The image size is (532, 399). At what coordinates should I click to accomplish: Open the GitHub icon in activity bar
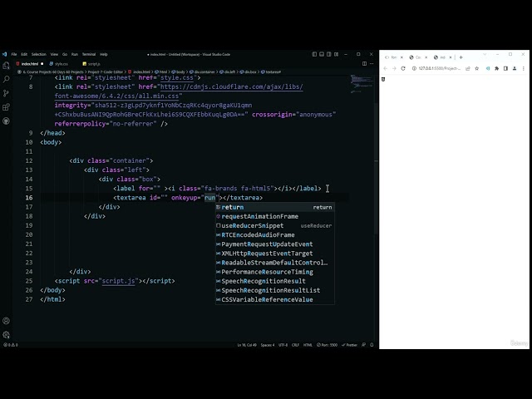(x=6, y=121)
